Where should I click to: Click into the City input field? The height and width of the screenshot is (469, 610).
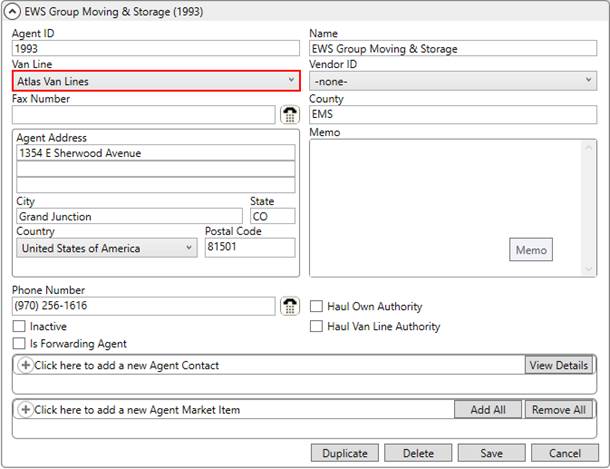(129, 216)
